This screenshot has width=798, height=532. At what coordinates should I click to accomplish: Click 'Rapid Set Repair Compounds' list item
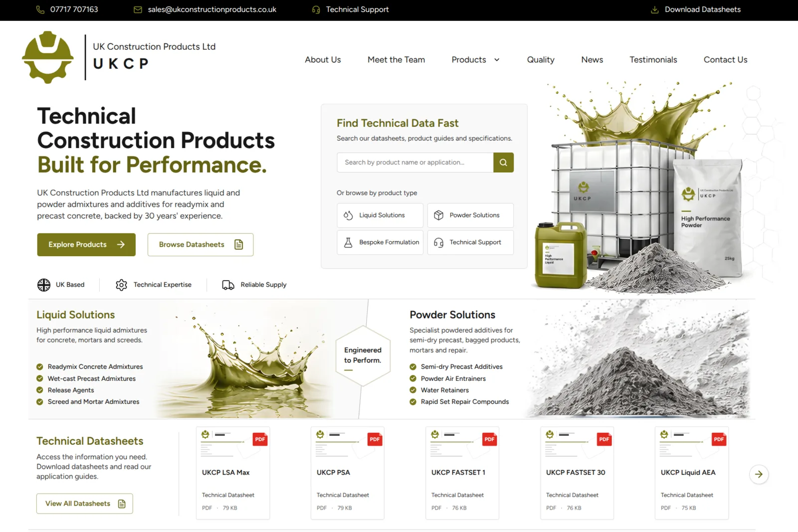pyautogui.click(x=465, y=402)
